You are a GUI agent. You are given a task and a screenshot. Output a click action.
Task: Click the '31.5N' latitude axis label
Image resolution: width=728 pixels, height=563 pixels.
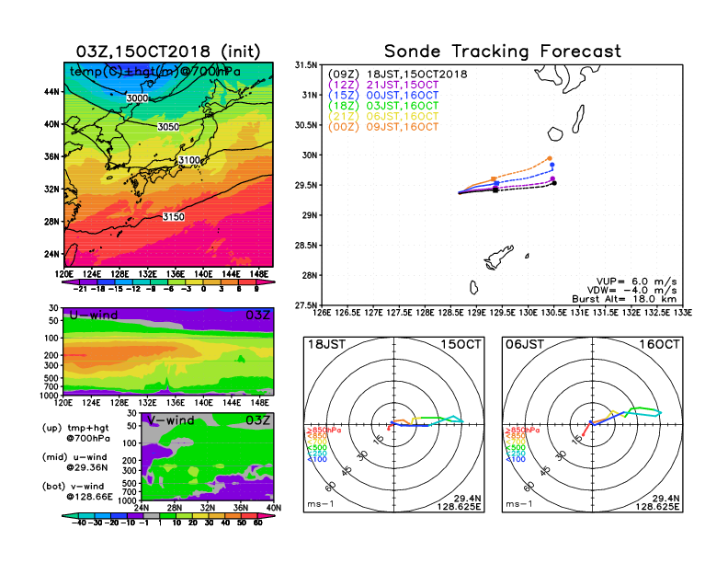[x=306, y=65]
